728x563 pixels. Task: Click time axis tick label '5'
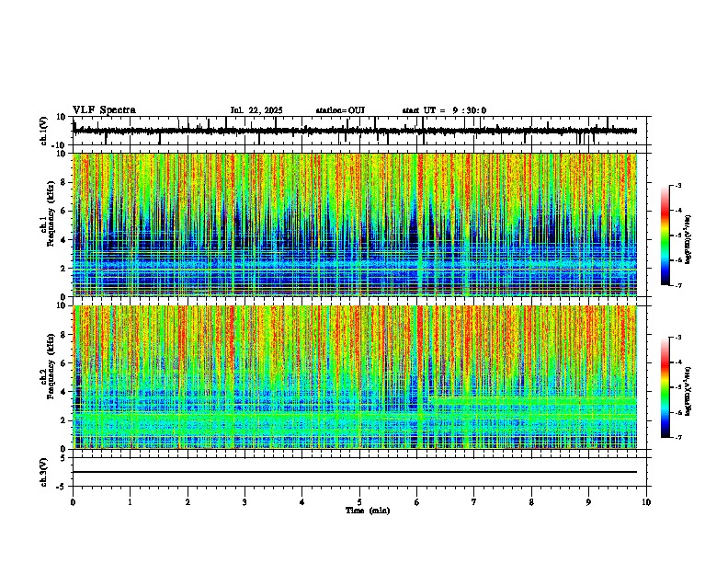point(359,501)
